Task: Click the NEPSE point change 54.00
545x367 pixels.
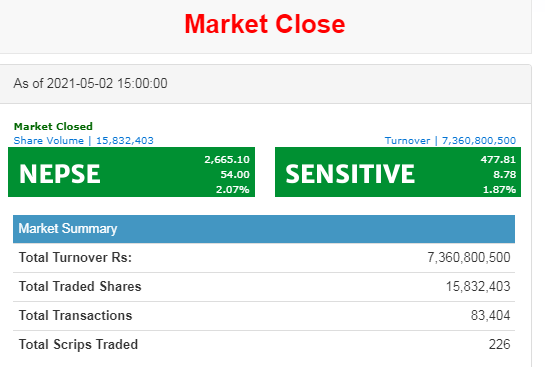Action: pos(235,174)
